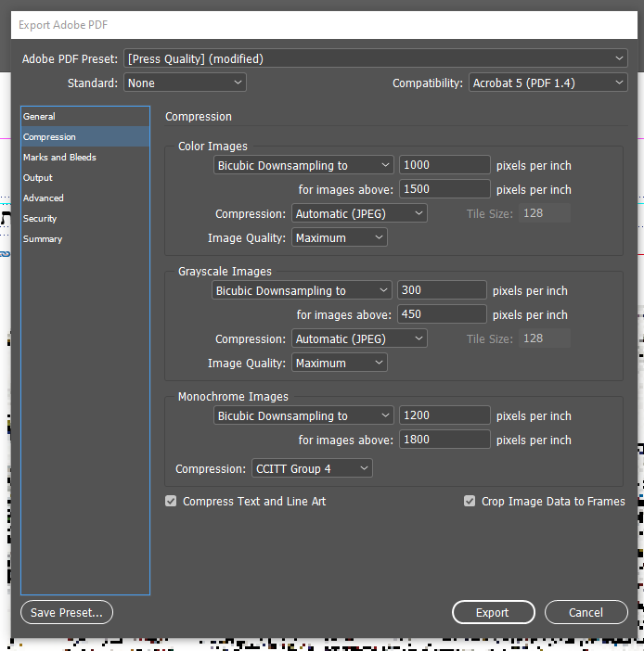Edit Monochrome Images 1800 threshold field

click(x=444, y=440)
